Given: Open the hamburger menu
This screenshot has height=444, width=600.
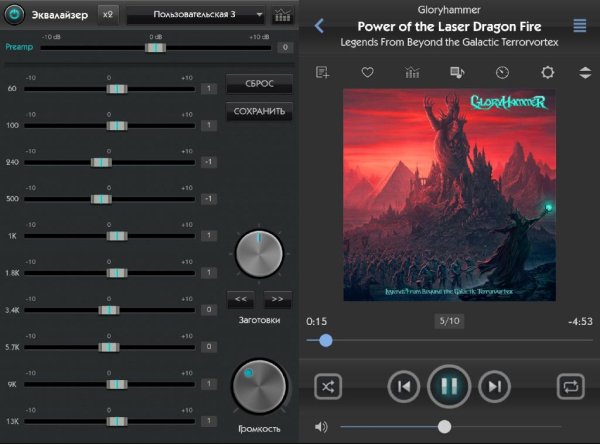Looking at the screenshot, I should click(x=580, y=26).
